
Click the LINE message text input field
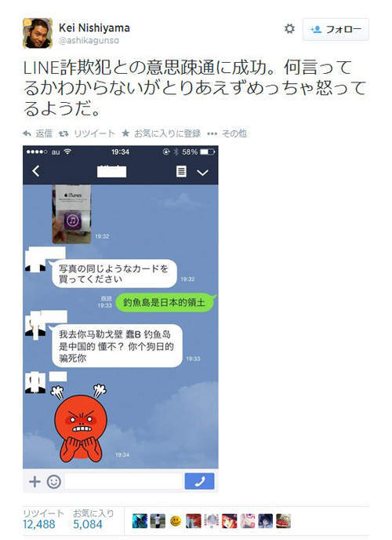tap(123, 481)
